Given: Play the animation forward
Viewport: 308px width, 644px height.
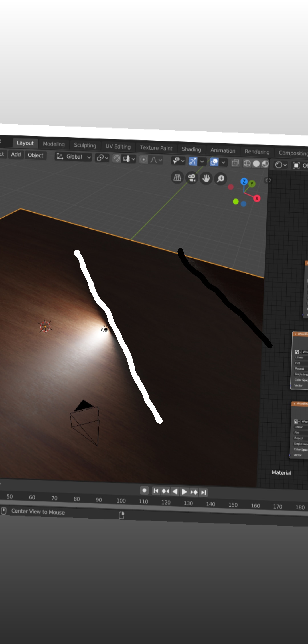Looking at the screenshot, I should click(184, 492).
